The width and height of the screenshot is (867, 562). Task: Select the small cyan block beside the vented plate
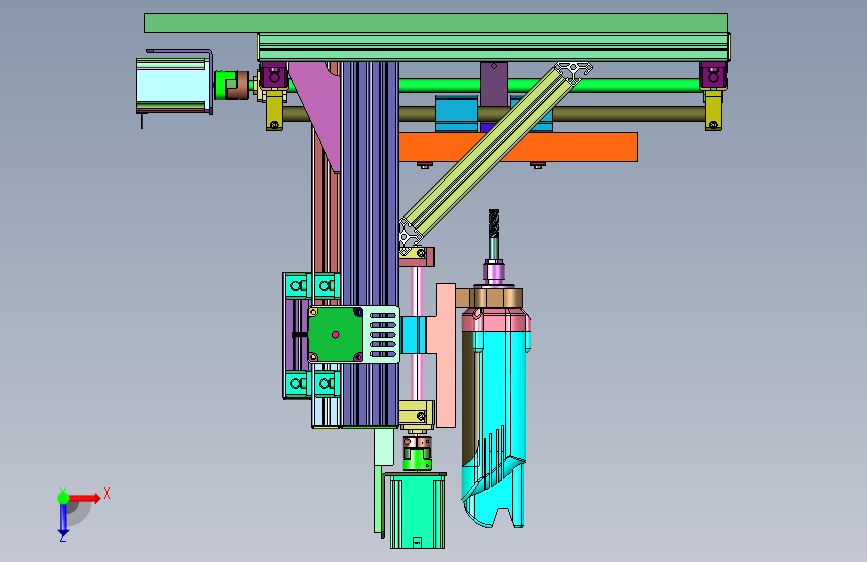413,335
